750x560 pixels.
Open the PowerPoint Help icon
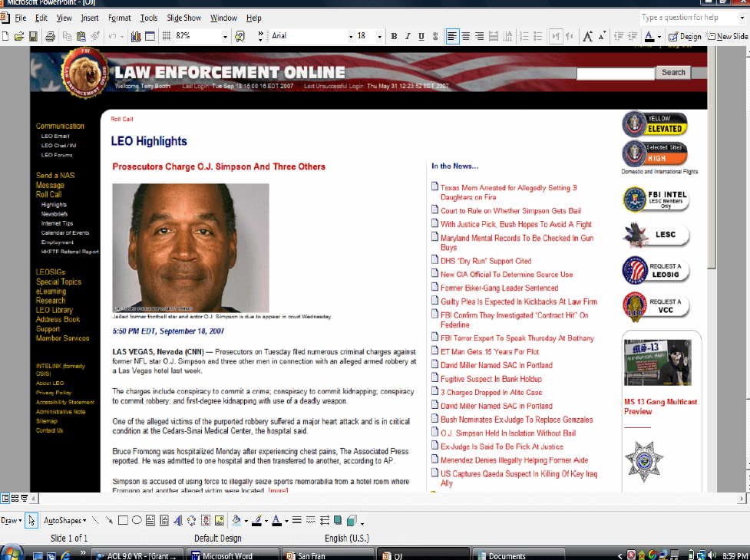240,36
